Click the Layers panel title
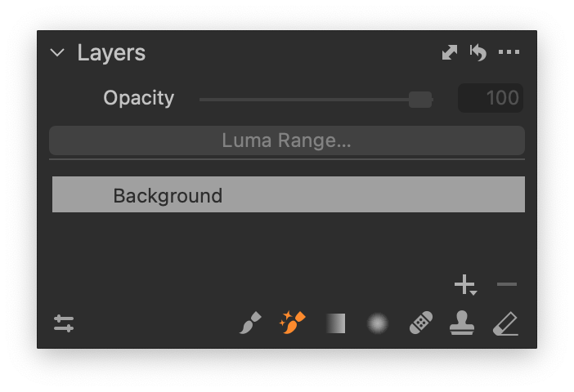574x392 pixels. [x=111, y=53]
